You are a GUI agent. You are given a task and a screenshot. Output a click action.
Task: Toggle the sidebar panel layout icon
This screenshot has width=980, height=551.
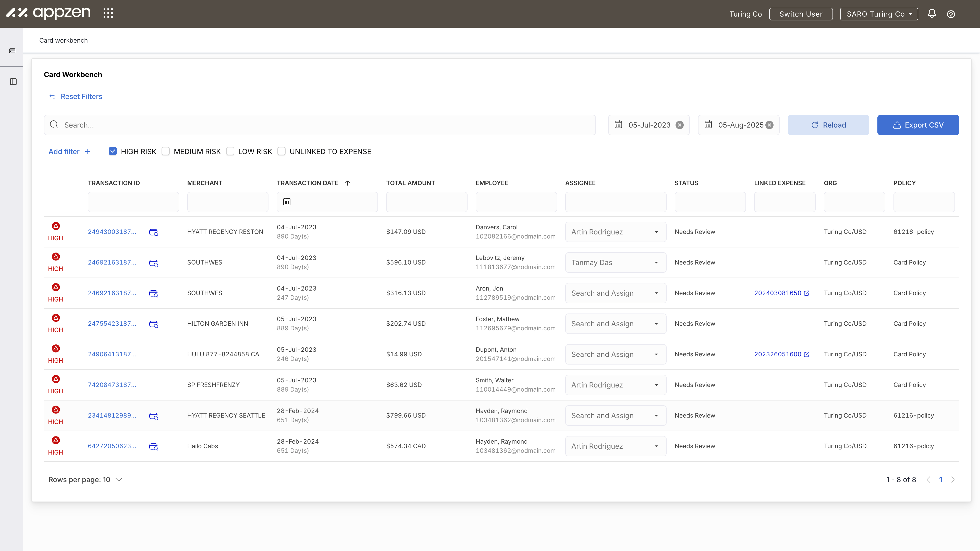point(13,82)
